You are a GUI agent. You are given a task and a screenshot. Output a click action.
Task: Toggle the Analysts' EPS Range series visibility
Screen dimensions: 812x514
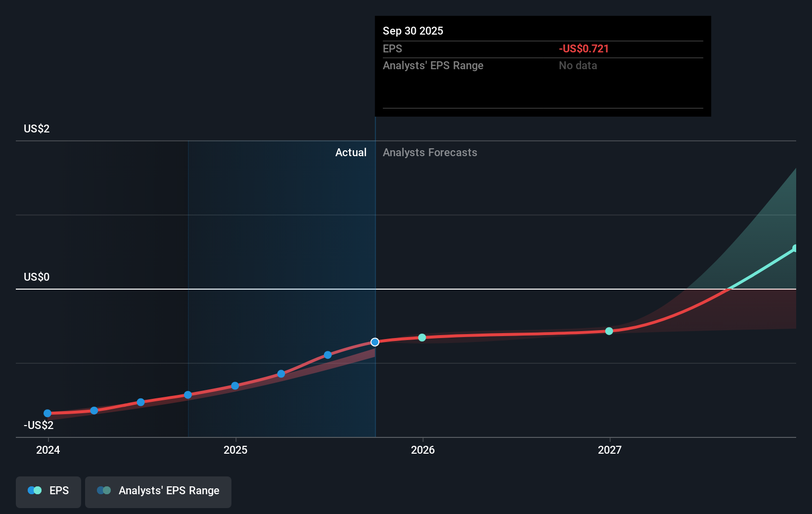[158, 491]
